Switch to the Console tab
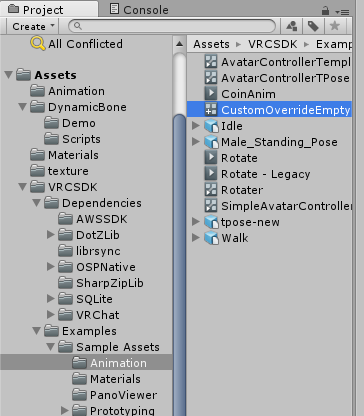This screenshot has width=364, height=416. click(139, 9)
